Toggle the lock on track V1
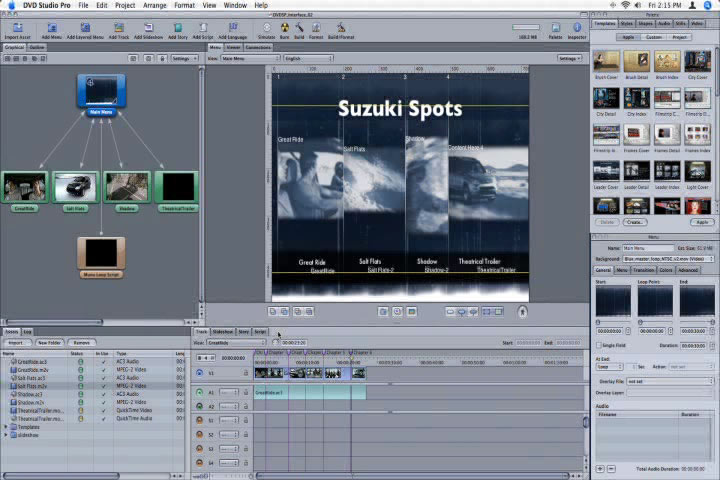 click(246, 373)
